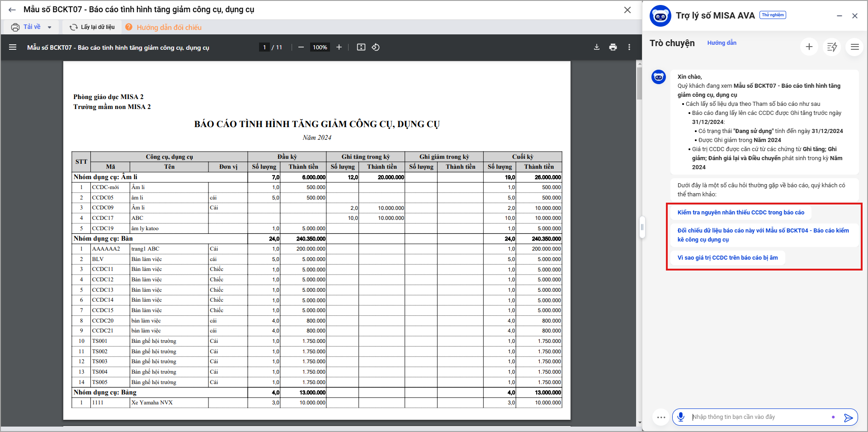Download the PDF file
868x432 pixels.
[597, 47]
